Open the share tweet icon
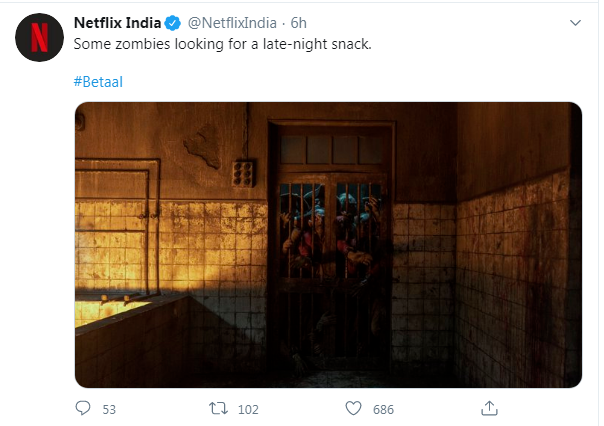The height and width of the screenshot is (426, 604). click(x=489, y=408)
